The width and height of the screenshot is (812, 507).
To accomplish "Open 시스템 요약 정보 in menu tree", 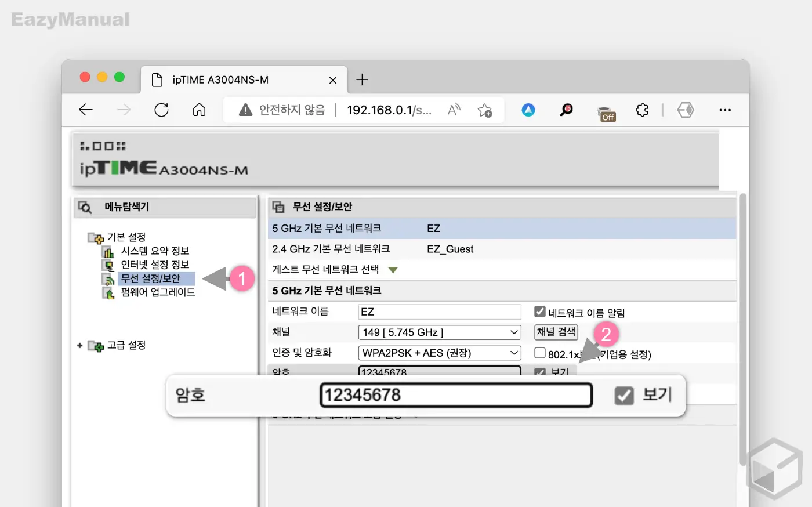I will coord(155,251).
